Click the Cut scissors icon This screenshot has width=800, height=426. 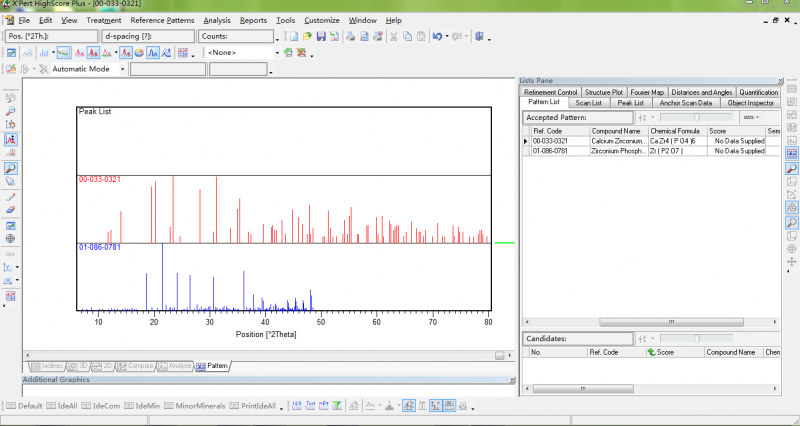pyautogui.click(x=394, y=36)
